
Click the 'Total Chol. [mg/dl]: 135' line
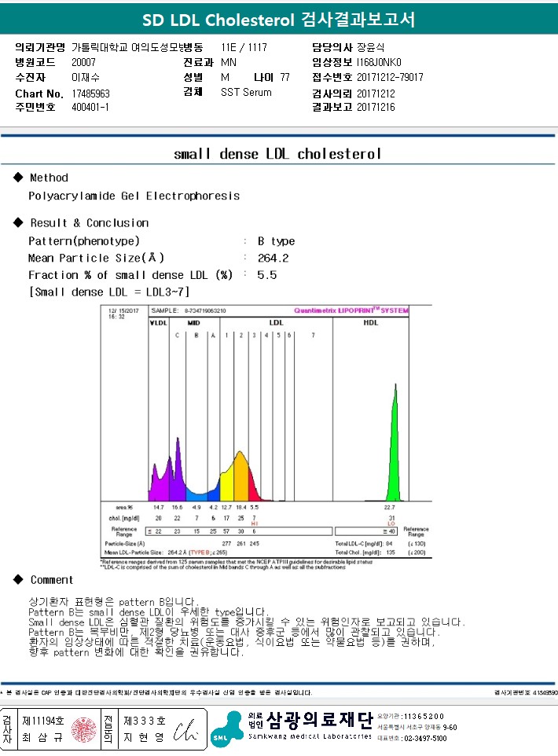(x=365, y=552)
